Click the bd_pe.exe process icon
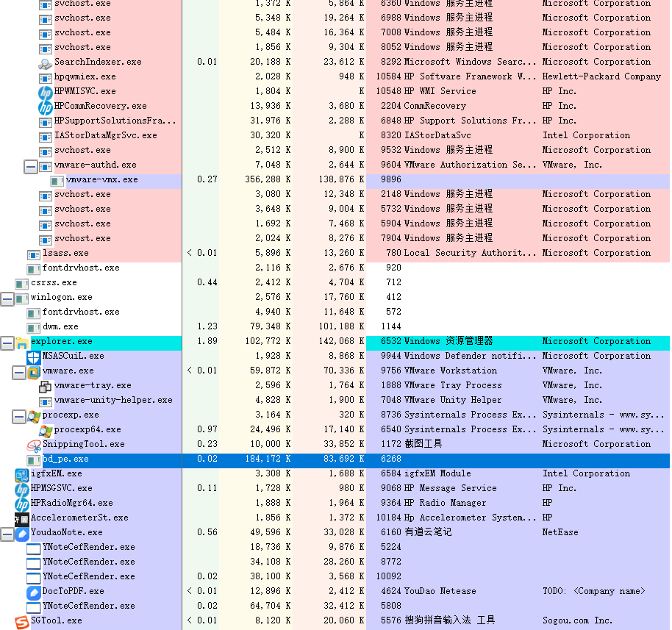Image resolution: width=672 pixels, height=630 pixels. pyautogui.click(x=33, y=461)
